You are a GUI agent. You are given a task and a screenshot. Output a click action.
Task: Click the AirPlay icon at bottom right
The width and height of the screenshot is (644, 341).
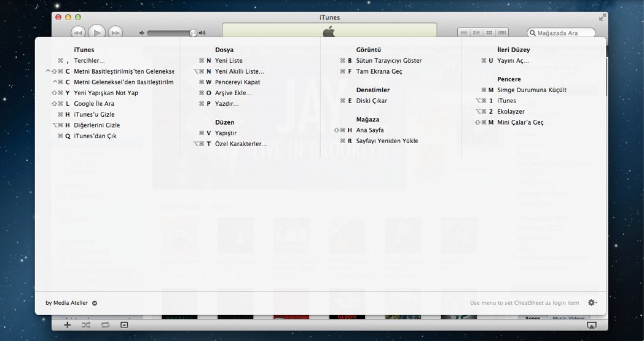click(591, 324)
